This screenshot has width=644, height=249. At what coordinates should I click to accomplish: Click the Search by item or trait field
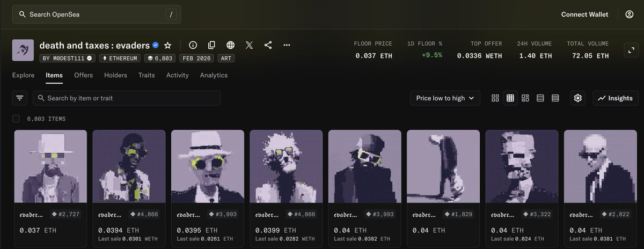click(x=127, y=98)
